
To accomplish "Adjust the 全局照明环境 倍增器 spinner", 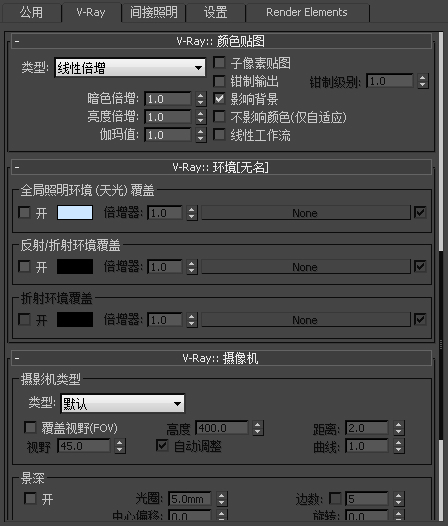I will click(192, 213).
